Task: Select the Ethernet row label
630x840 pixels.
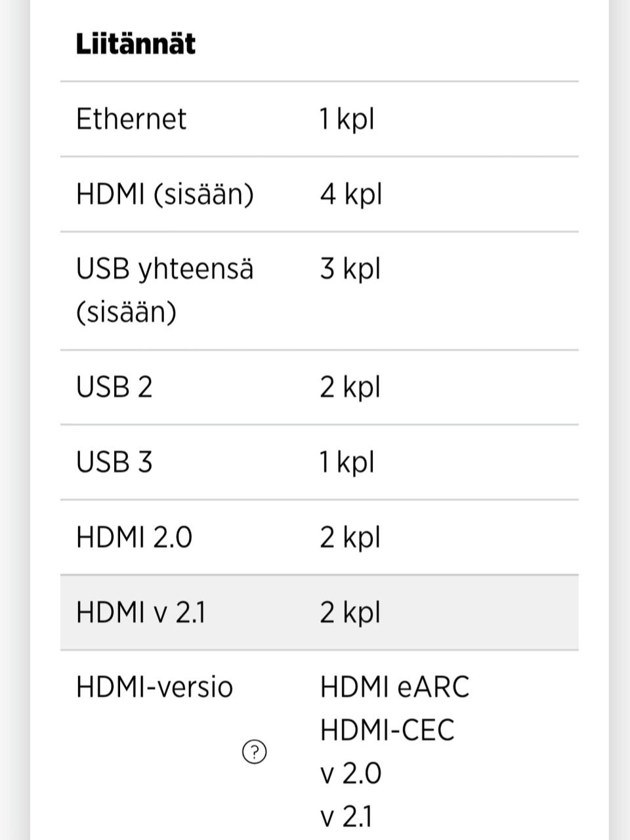Action: point(131,119)
